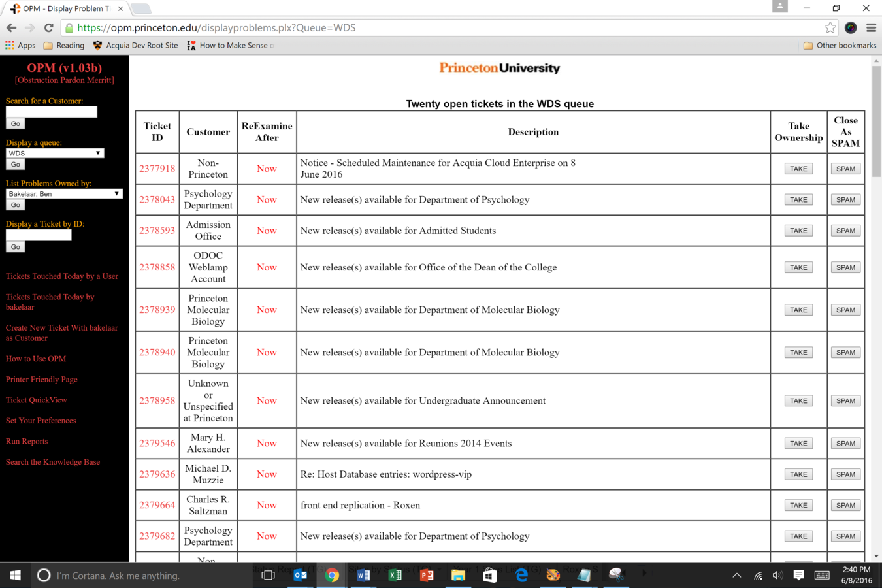Go back with the browser back arrow

coord(11,28)
